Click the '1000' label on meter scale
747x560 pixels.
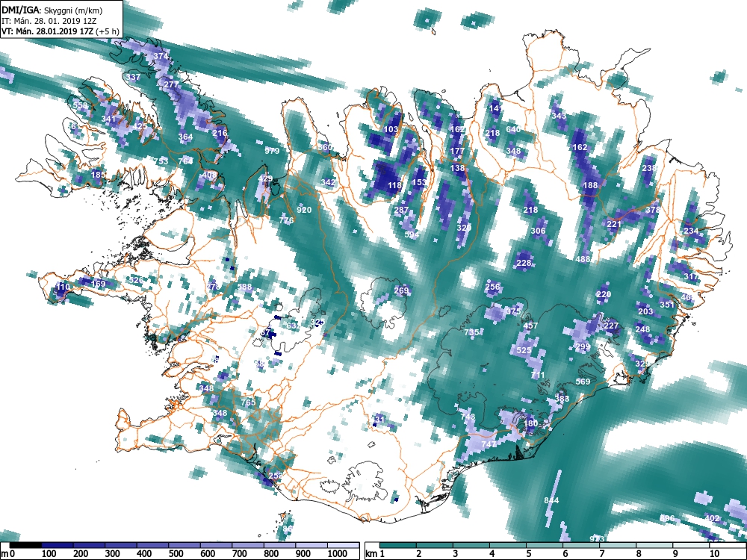tap(338, 554)
